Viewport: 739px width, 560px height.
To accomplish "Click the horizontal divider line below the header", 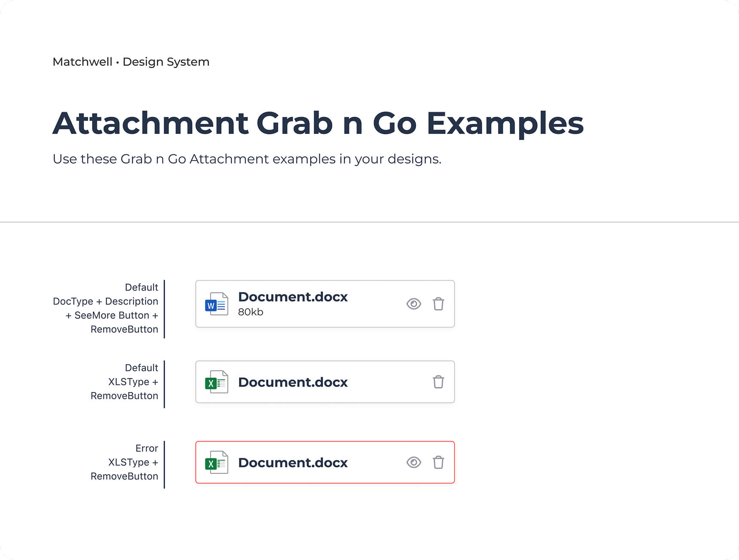I will pyautogui.click(x=369, y=222).
